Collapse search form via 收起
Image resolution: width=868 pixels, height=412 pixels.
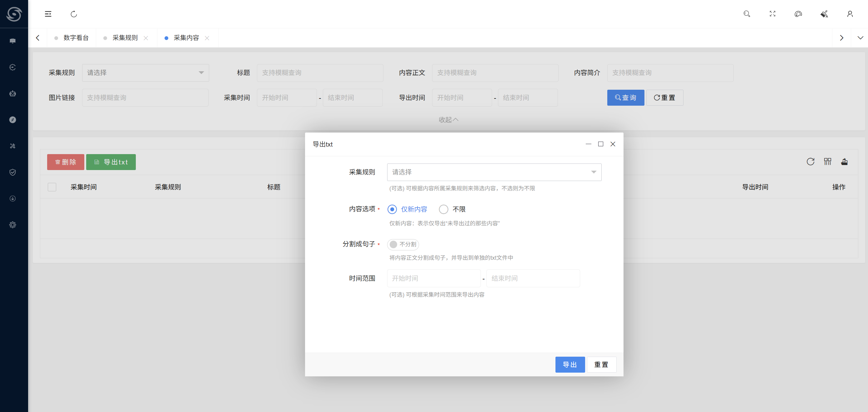[448, 120]
